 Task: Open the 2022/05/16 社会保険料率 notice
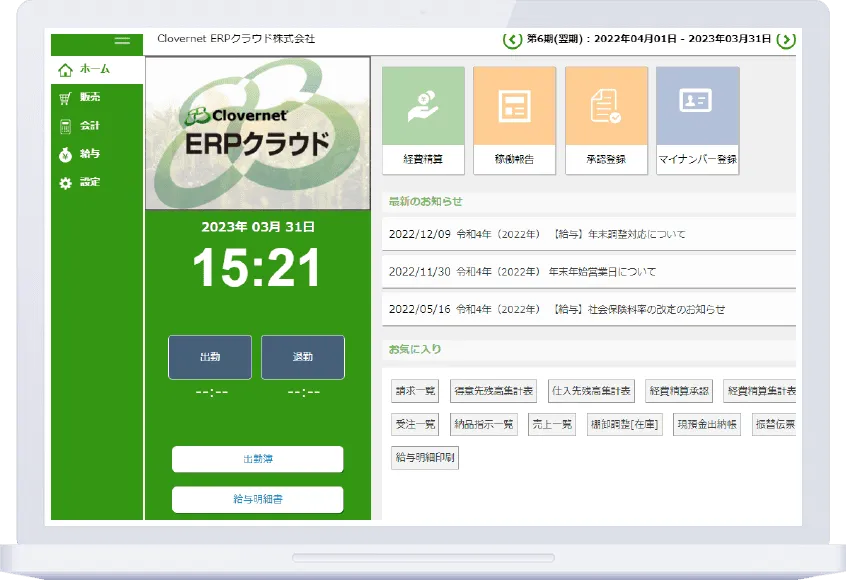(x=589, y=309)
